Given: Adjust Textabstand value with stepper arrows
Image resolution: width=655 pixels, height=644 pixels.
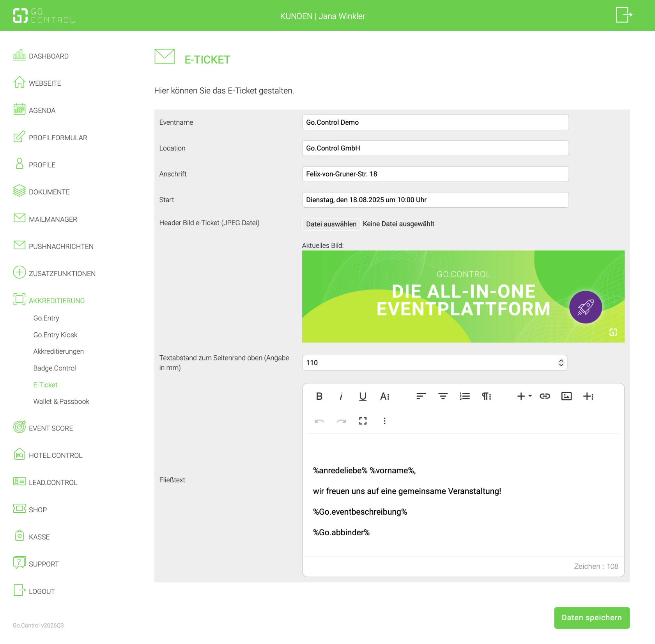Looking at the screenshot, I should click(x=561, y=363).
